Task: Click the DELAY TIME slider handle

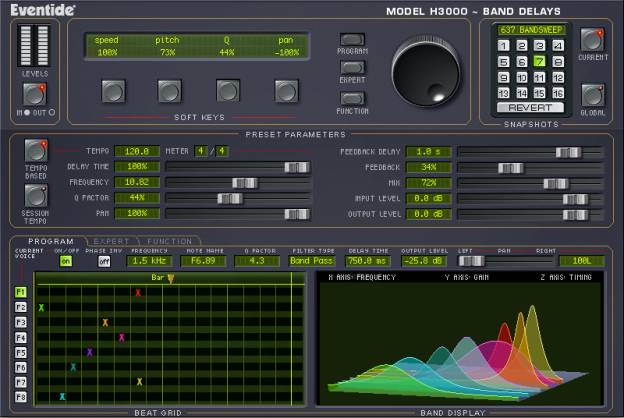Action: (297, 167)
